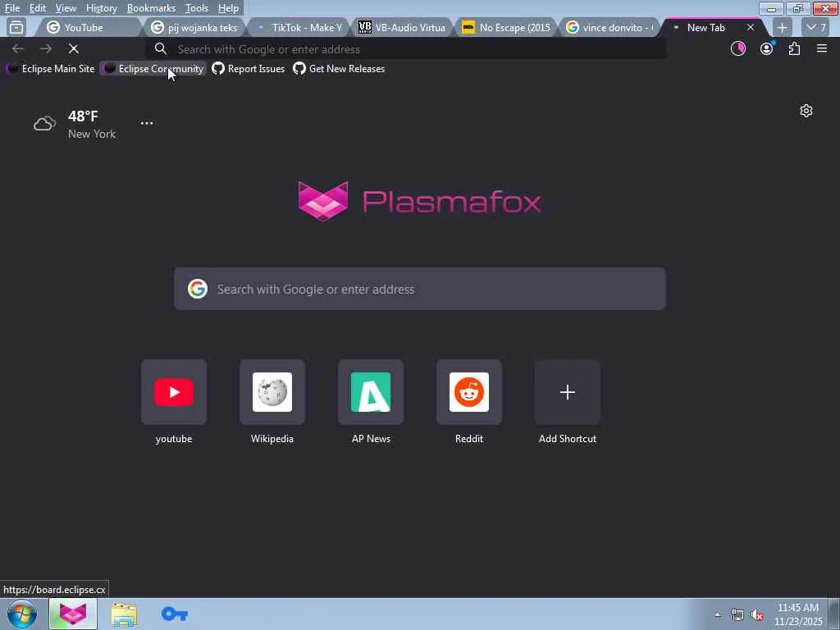
Task: Switch to the YouTube tab
Action: [89, 27]
